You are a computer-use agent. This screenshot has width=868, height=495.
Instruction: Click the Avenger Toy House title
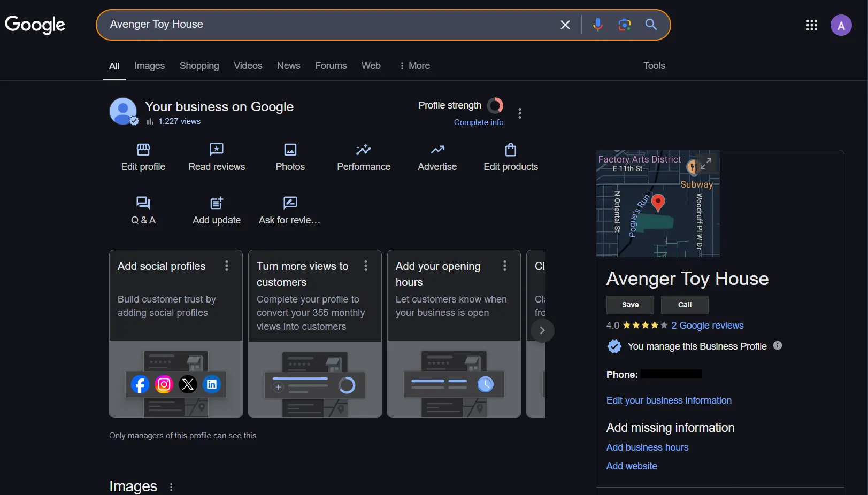click(687, 279)
